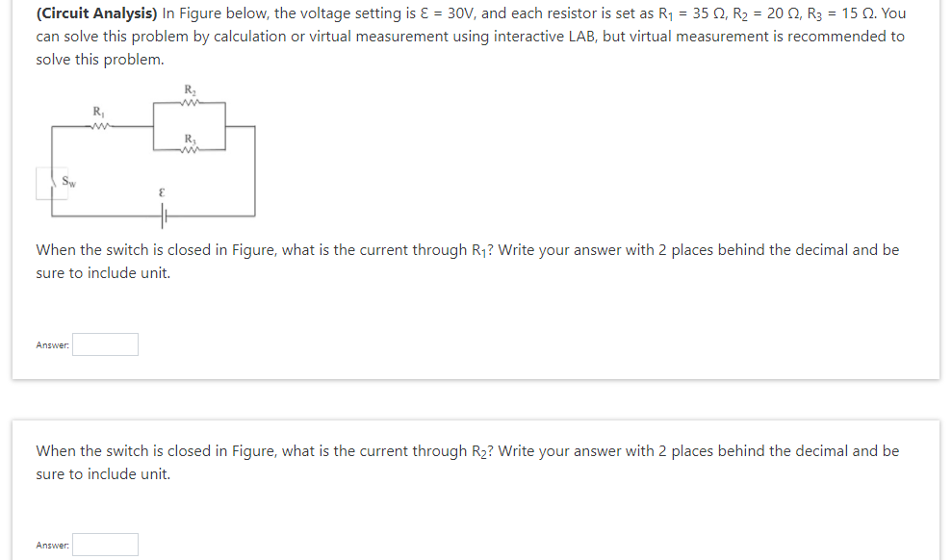The image size is (952, 560).
Task: Select resistor R2 in the circuit figure
Action: coord(189,101)
